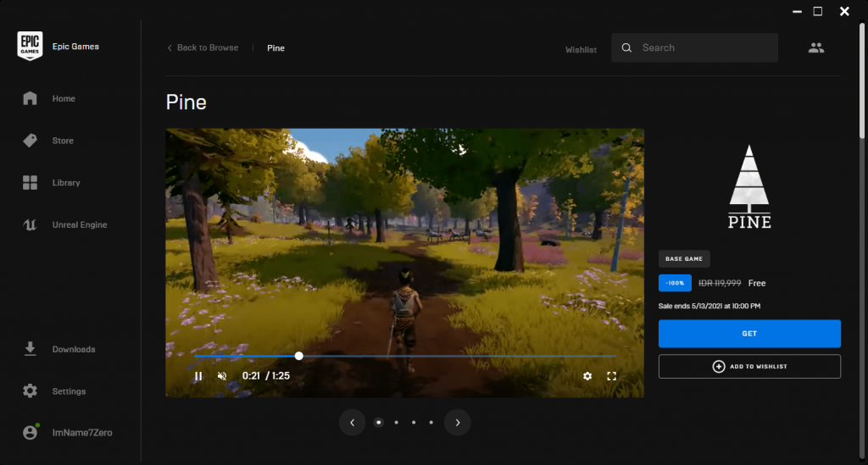868x465 pixels.
Task: Click the ImName7Zero profile avatar
Action: point(31,432)
